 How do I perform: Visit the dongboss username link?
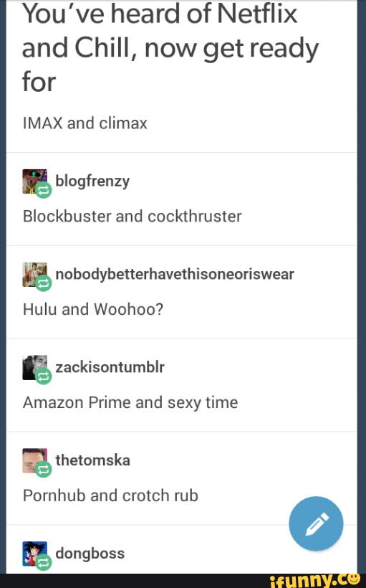pyautogui.click(x=90, y=554)
